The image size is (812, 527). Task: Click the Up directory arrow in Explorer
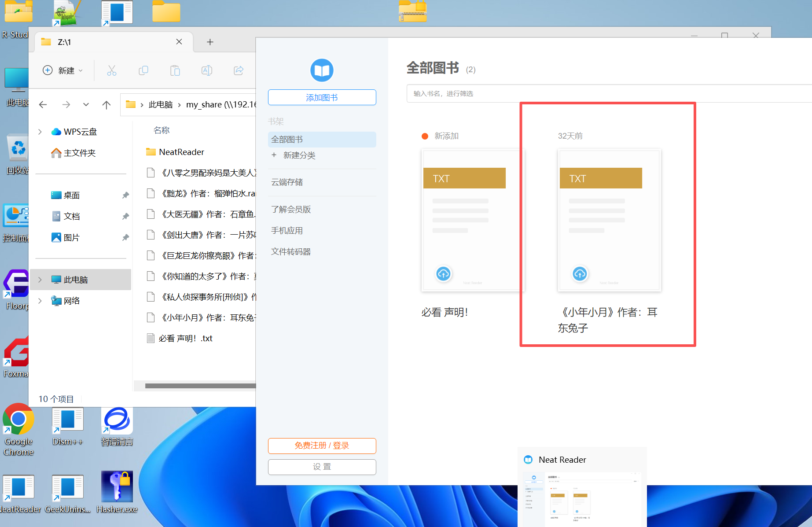[107, 105]
